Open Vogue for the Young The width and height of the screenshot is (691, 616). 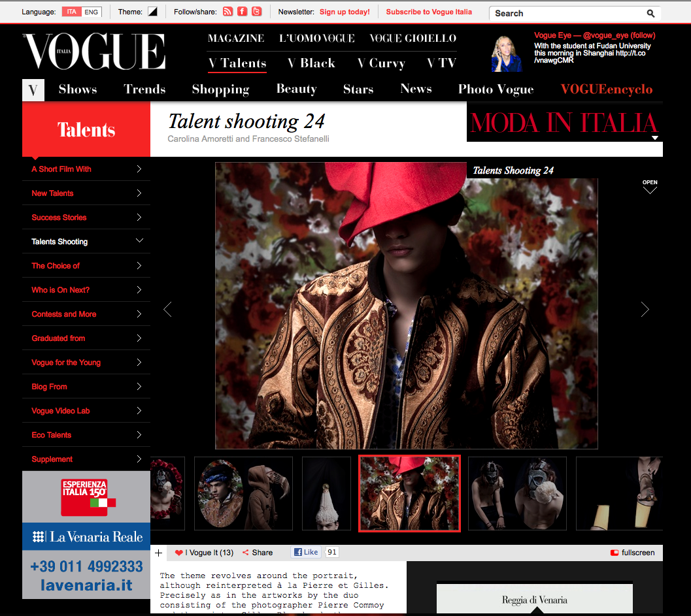[x=86, y=363]
